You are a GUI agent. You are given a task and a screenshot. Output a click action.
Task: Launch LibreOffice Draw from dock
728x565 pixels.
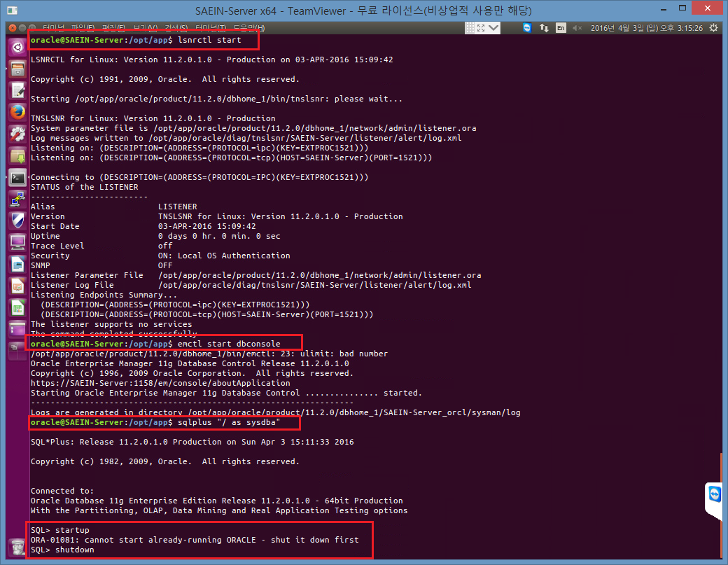(x=17, y=264)
